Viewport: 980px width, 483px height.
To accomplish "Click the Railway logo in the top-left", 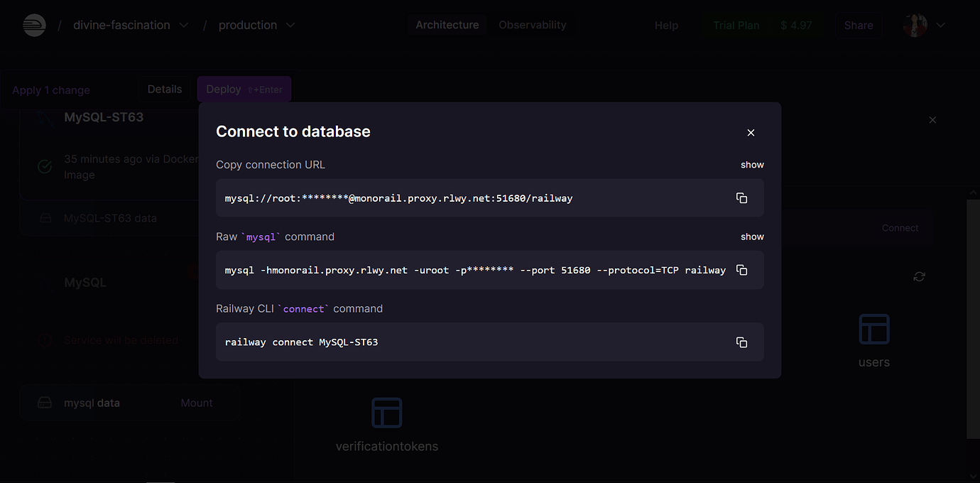I will (x=34, y=25).
